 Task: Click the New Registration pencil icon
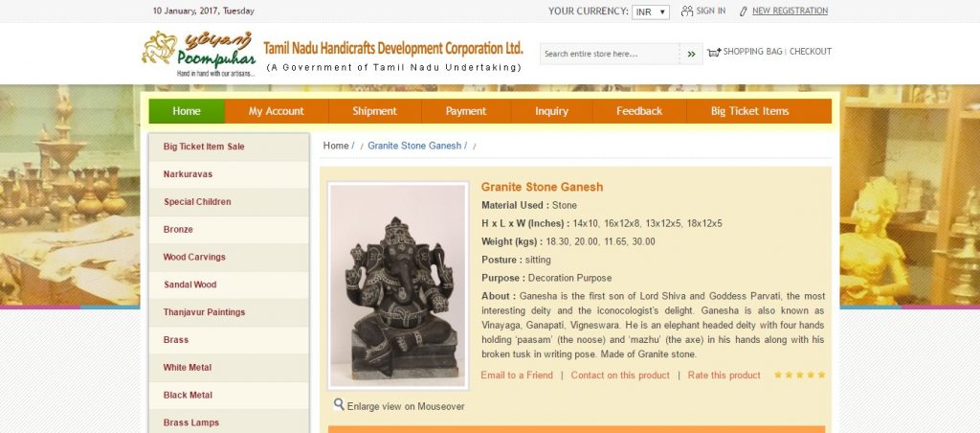(743, 11)
